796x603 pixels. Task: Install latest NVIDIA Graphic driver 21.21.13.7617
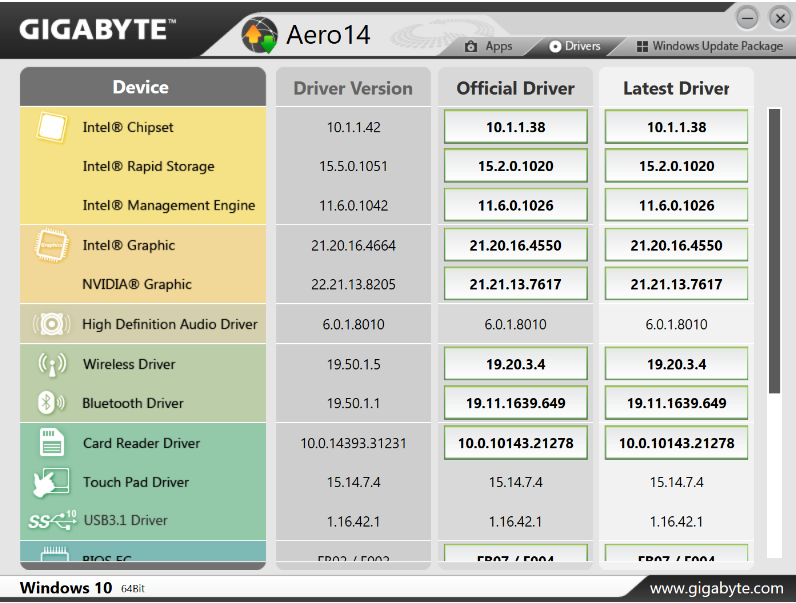(x=676, y=284)
